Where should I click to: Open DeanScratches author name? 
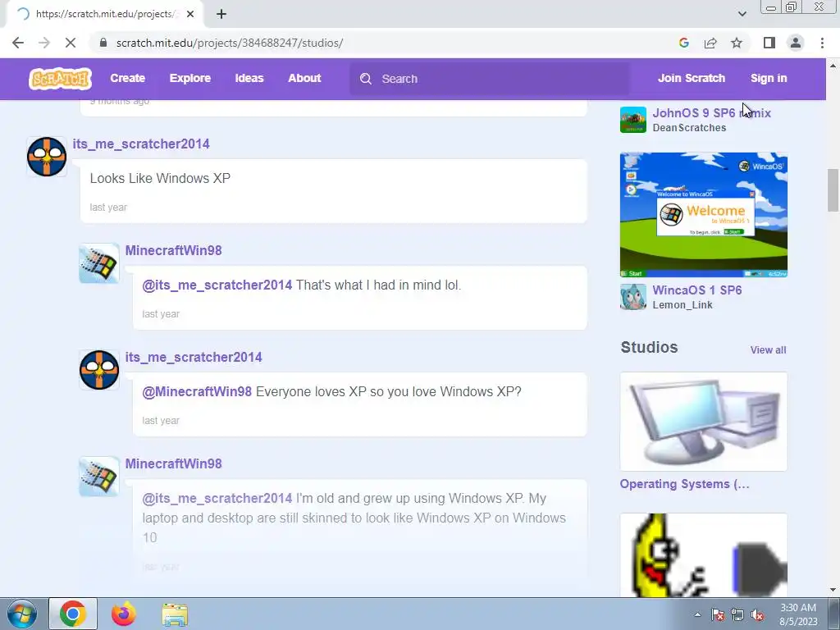(x=689, y=128)
